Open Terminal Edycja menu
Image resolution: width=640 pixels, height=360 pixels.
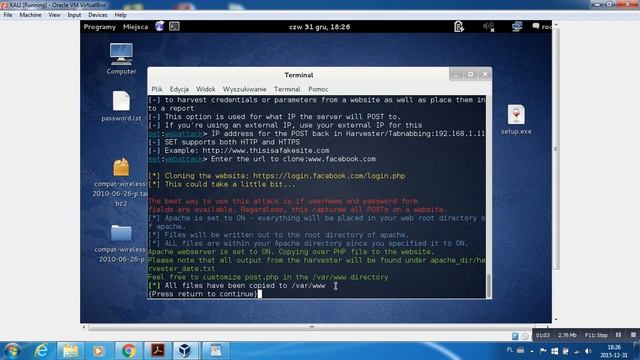[x=179, y=89]
